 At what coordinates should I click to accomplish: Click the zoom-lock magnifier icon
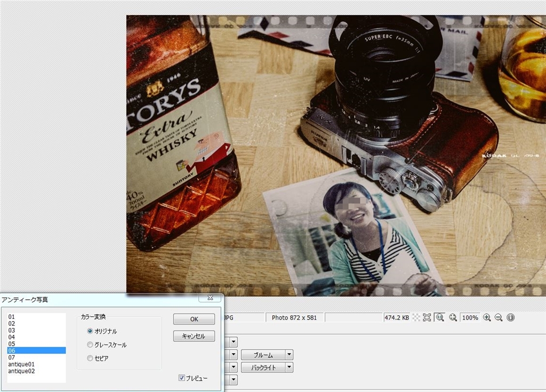[453, 317]
